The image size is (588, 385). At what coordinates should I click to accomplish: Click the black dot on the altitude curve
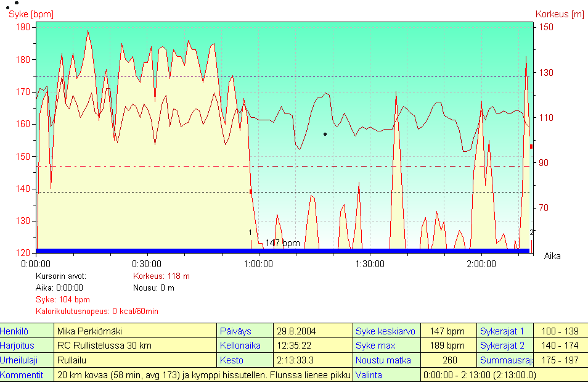point(325,134)
